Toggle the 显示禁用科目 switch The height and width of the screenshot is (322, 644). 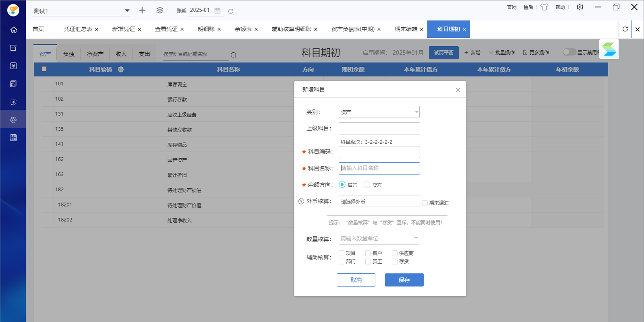coord(569,52)
